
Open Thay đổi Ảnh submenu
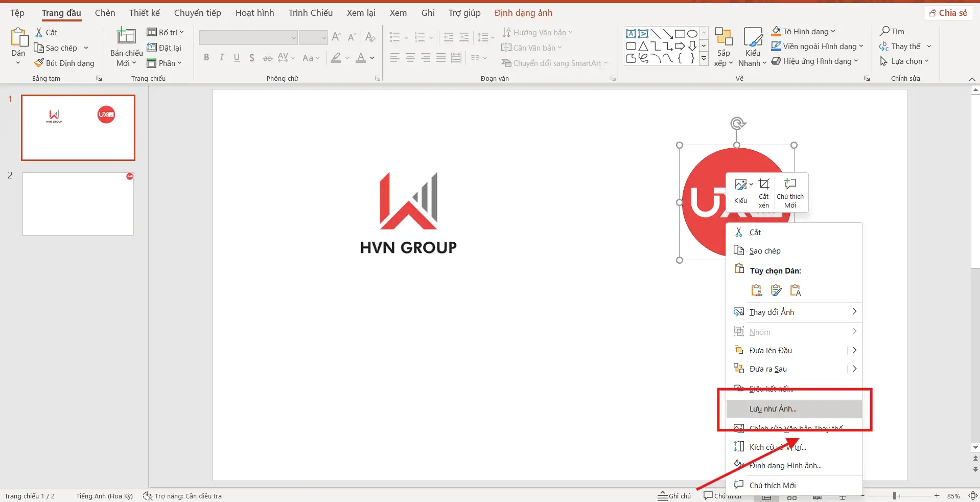[794, 312]
